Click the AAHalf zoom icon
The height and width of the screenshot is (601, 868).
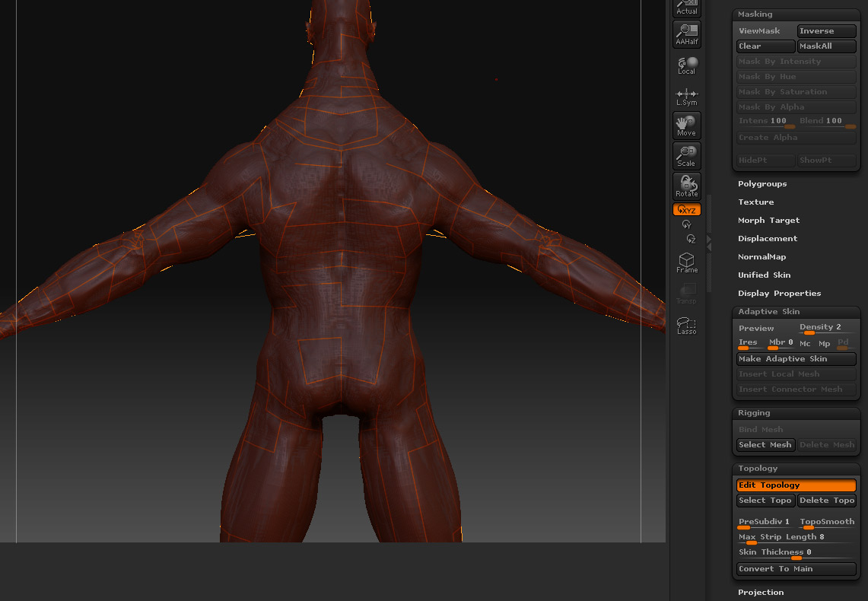coord(687,33)
